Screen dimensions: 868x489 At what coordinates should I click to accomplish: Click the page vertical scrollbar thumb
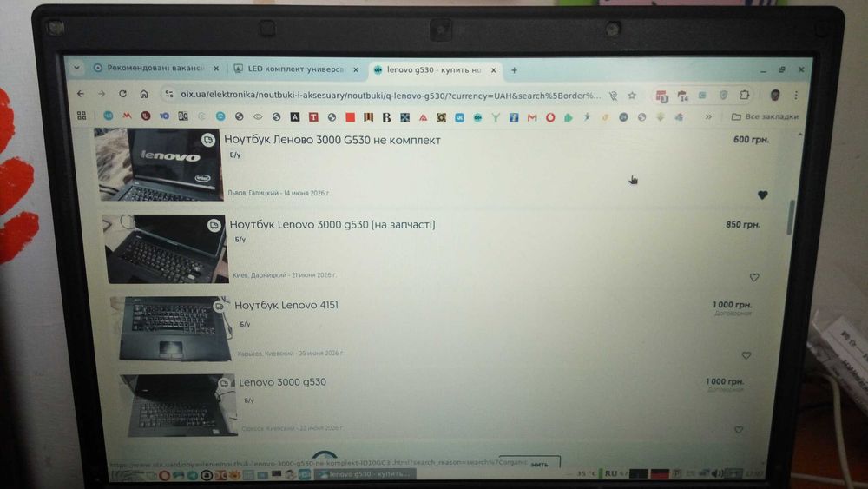click(x=792, y=217)
